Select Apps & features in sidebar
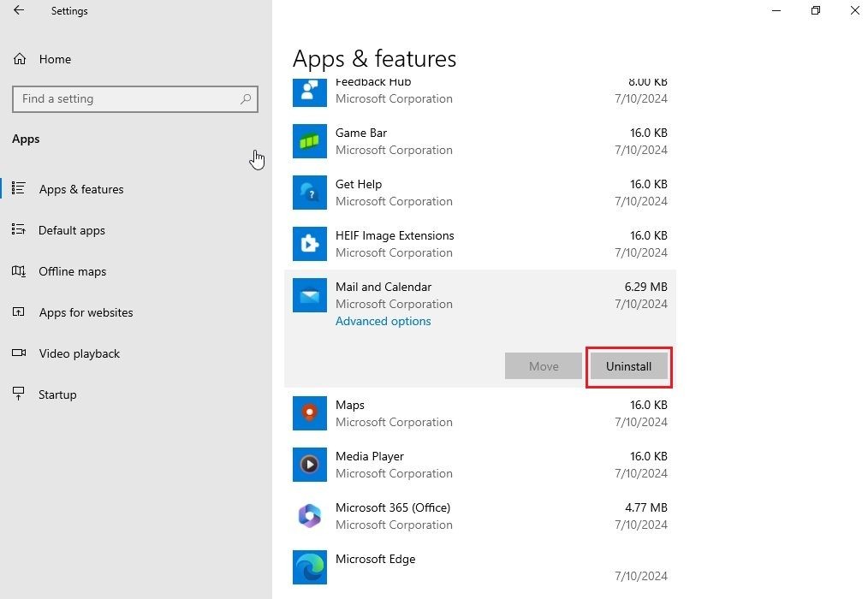The height and width of the screenshot is (599, 868). click(81, 189)
